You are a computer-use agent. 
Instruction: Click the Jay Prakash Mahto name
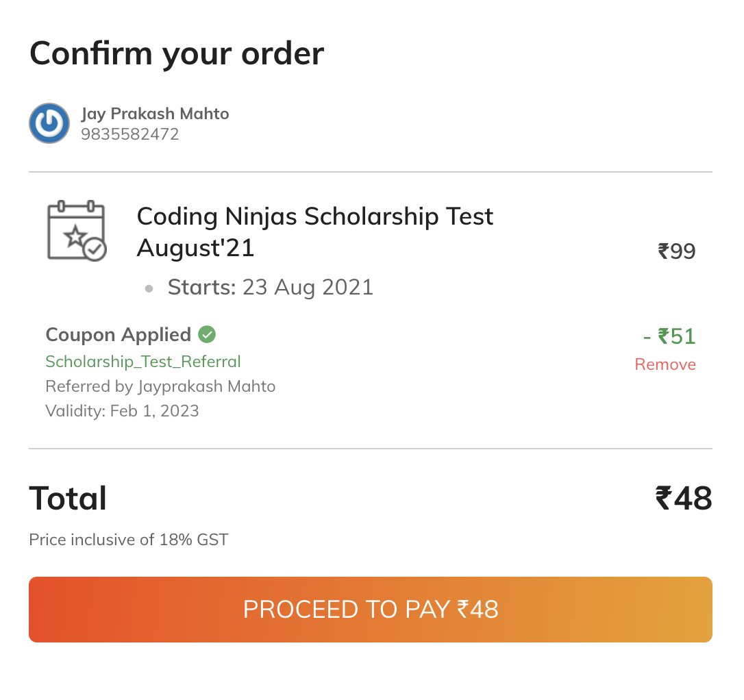pyautogui.click(x=155, y=114)
